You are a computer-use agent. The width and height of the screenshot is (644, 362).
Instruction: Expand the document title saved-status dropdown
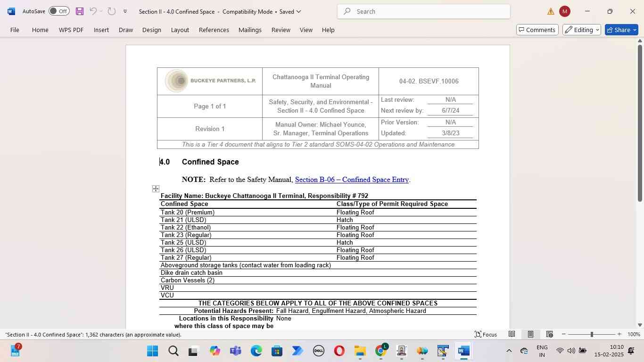(x=298, y=11)
